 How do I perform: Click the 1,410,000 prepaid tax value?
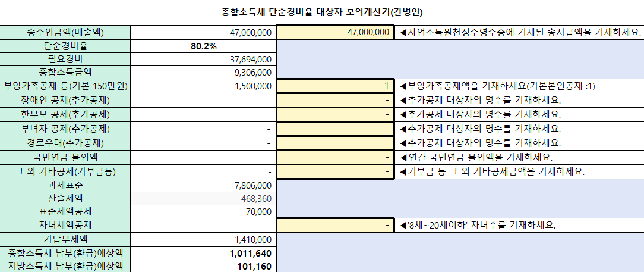pyautogui.click(x=253, y=239)
